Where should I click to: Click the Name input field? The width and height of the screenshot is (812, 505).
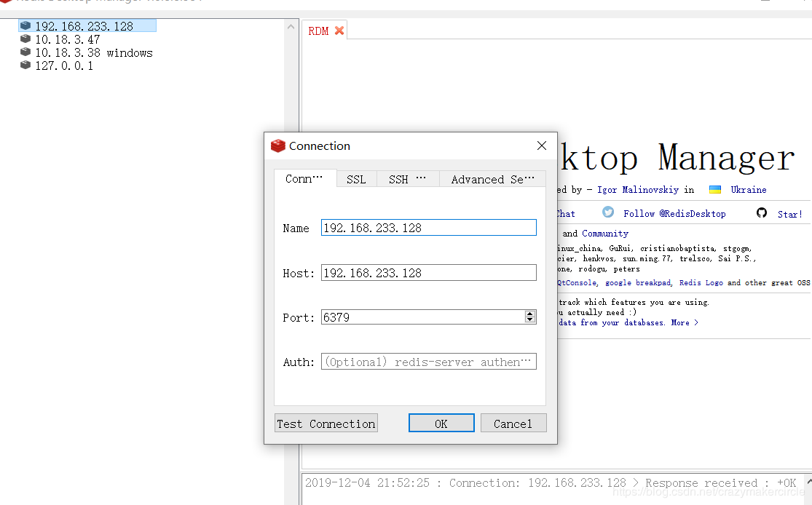pos(429,228)
